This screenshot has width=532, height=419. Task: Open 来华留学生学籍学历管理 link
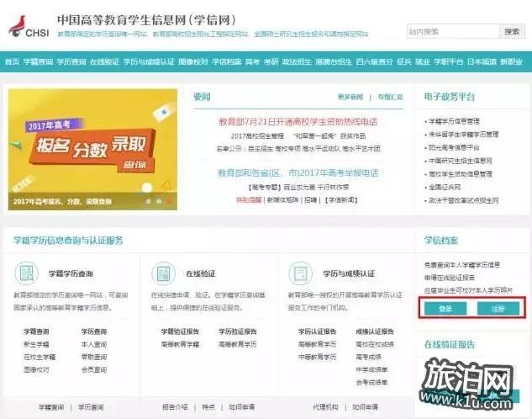463,135
